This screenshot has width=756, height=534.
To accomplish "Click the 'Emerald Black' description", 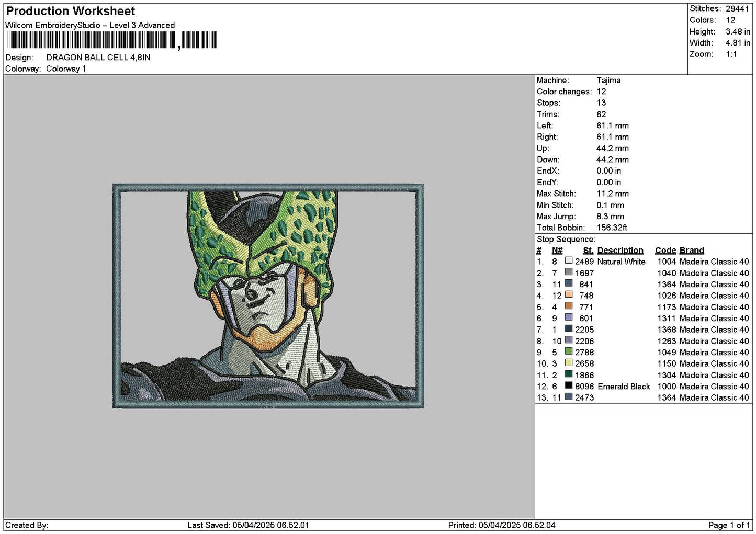I will pos(624,387).
